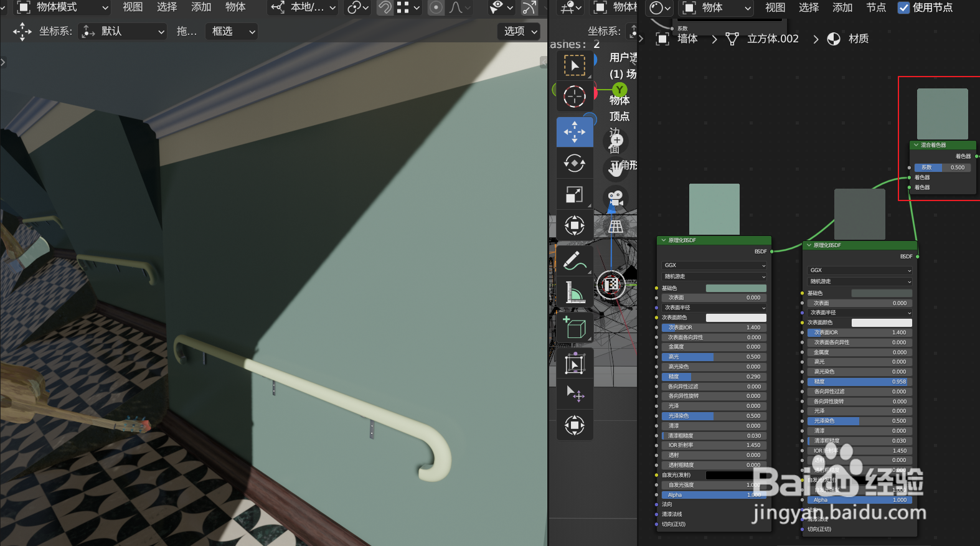Click 次表面颜色 swatch on left BSDF node
Viewport: 980px width, 546px height.
point(736,318)
